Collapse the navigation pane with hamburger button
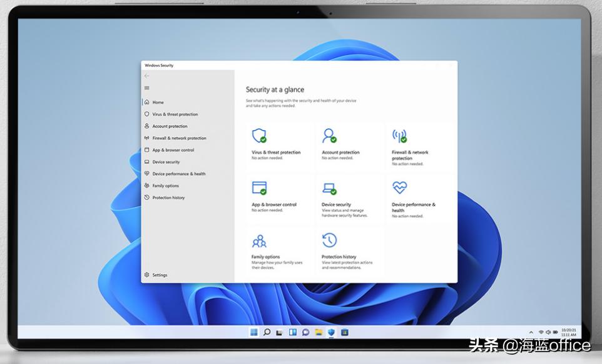The width and height of the screenshot is (602, 364). tap(146, 88)
